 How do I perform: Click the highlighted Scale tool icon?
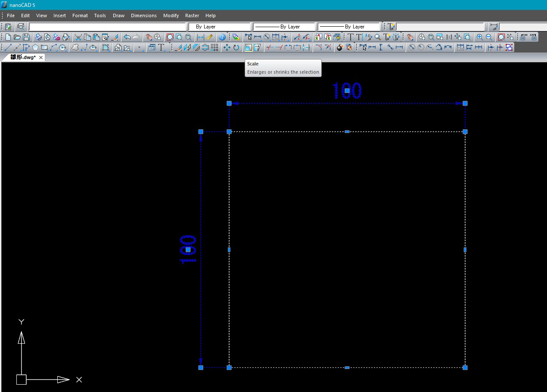(x=248, y=47)
